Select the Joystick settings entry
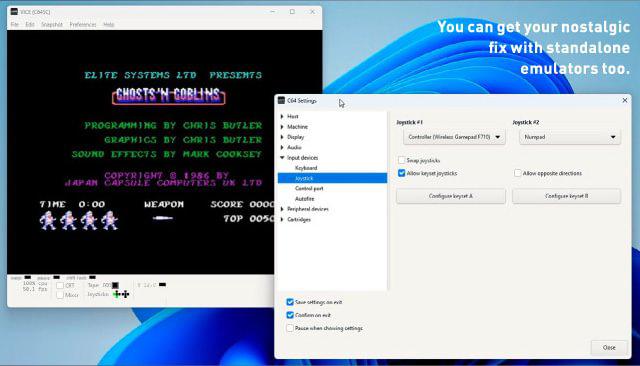This screenshot has width=640, height=366. point(332,178)
